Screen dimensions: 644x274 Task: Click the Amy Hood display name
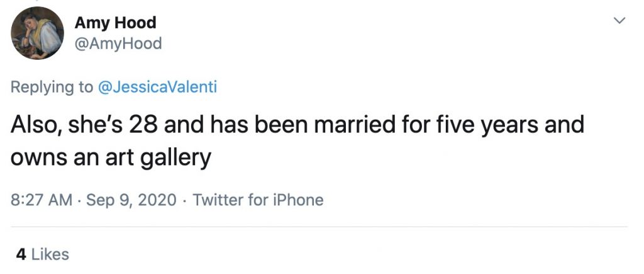pos(115,23)
